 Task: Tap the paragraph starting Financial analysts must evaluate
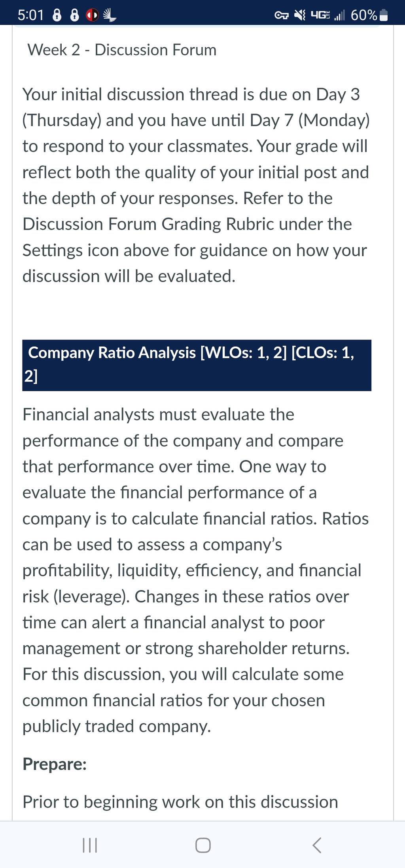[x=196, y=570]
